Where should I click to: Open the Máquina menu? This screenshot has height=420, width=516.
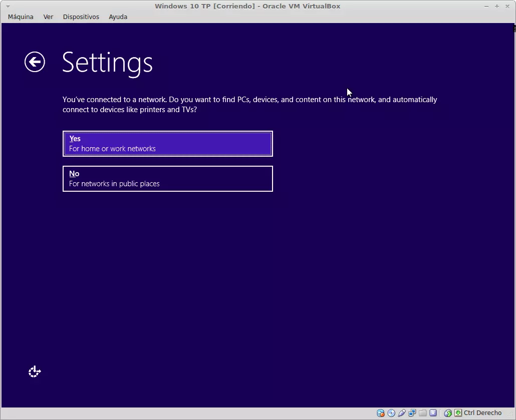[x=21, y=17]
